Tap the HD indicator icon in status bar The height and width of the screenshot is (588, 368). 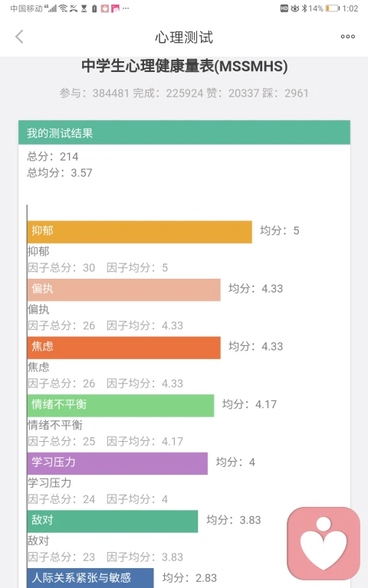click(284, 8)
